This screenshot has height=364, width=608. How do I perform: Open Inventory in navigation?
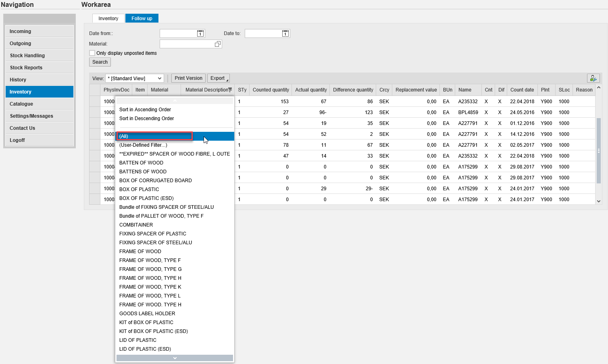coord(40,92)
